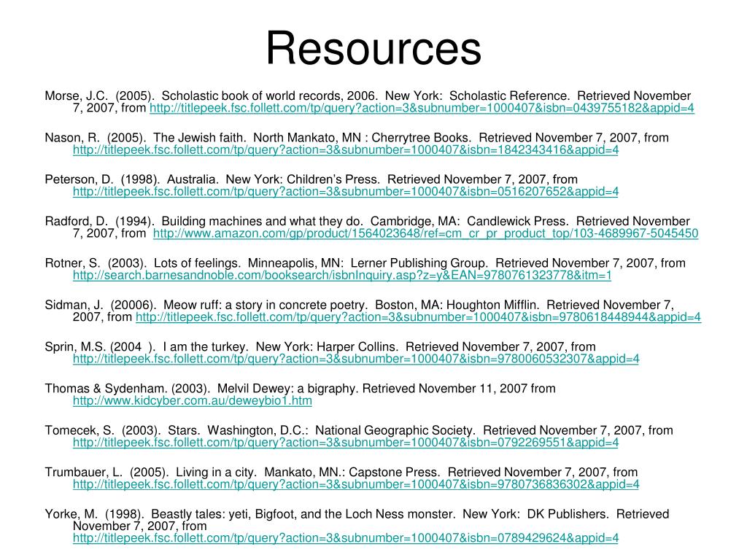747x560 pixels.
Task: Click the text 'Rotner, S. (2003)'
Action: tap(96, 264)
